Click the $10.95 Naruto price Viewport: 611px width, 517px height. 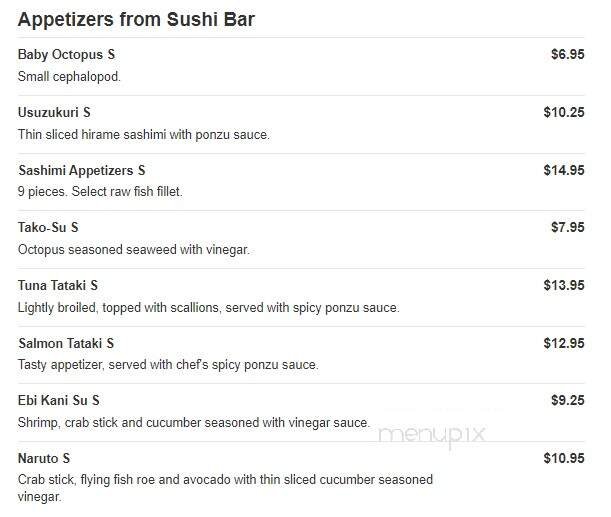tap(563, 459)
